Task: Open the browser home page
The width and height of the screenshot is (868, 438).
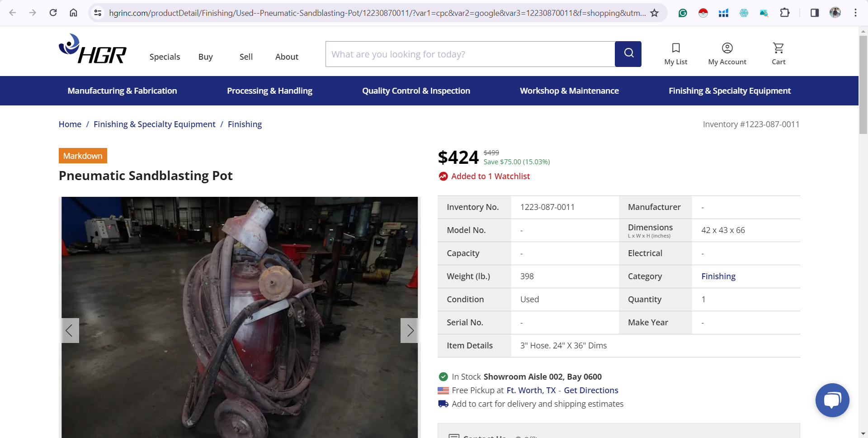Action: point(73,13)
